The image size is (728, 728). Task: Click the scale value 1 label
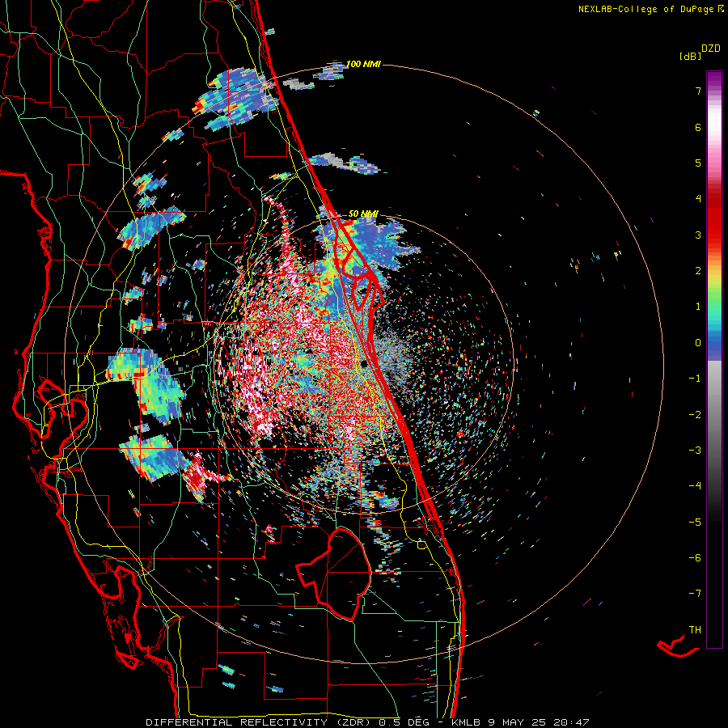[x=698, y=307]
